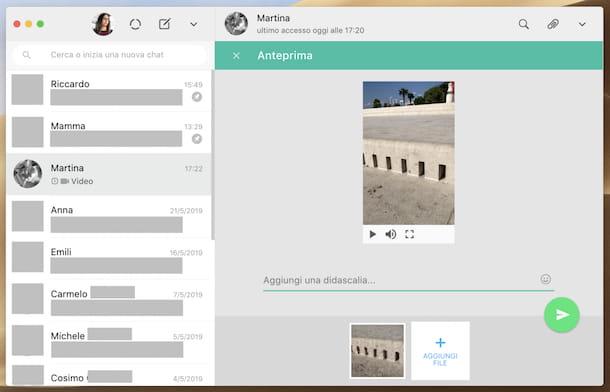Open the sidebar menu chevron
Viewport: 610px width, 392px height.
(194, 24)
